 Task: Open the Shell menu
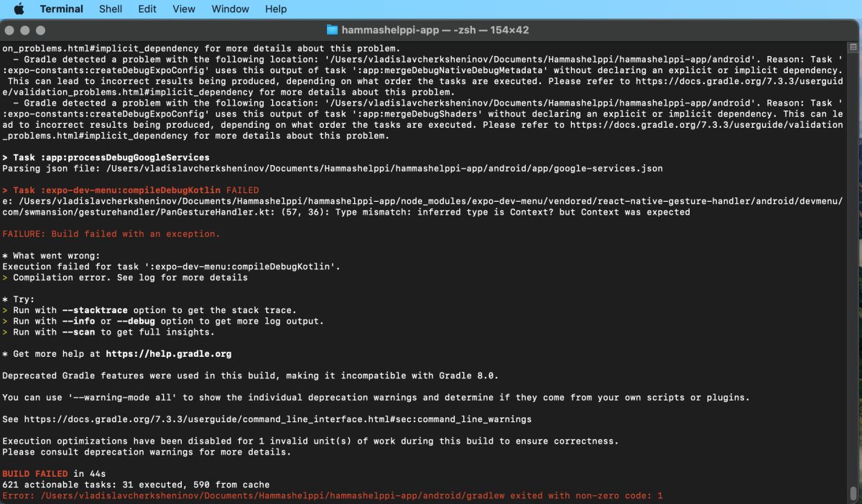coord(111,9)
